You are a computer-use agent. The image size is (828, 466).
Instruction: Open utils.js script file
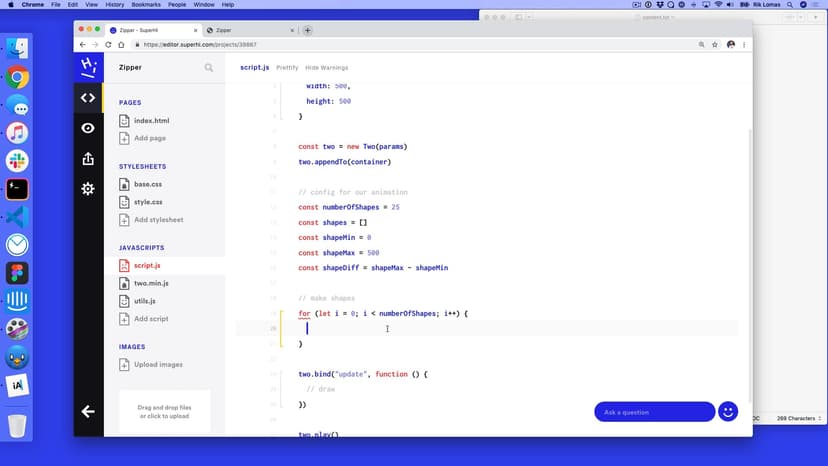(145, 301)
